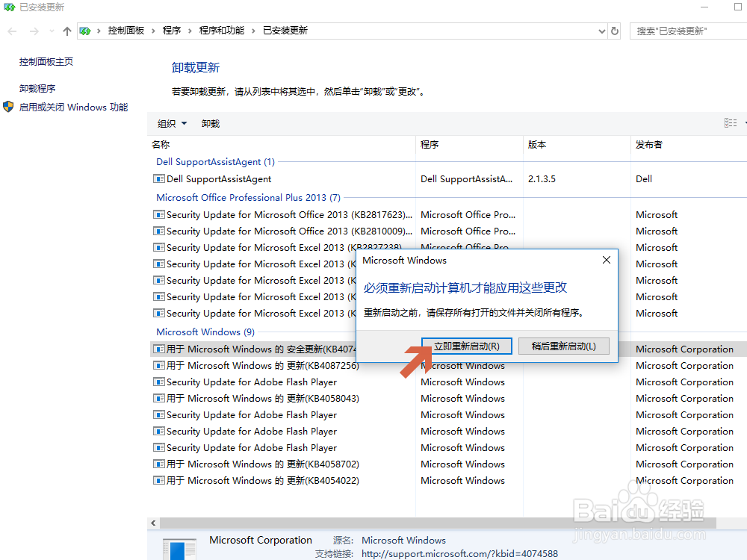Open the 组织 dropdown menu
This screenshot has height=560, width=747.
172,124
